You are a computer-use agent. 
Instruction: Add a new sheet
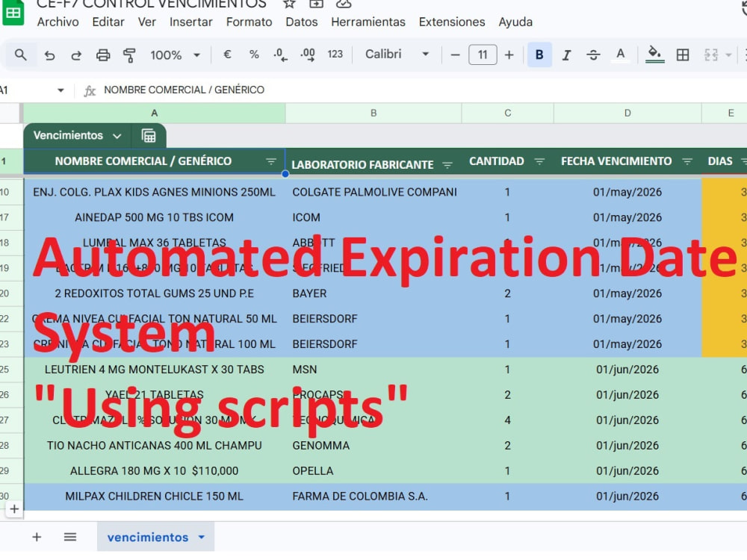tap(37, 537)
